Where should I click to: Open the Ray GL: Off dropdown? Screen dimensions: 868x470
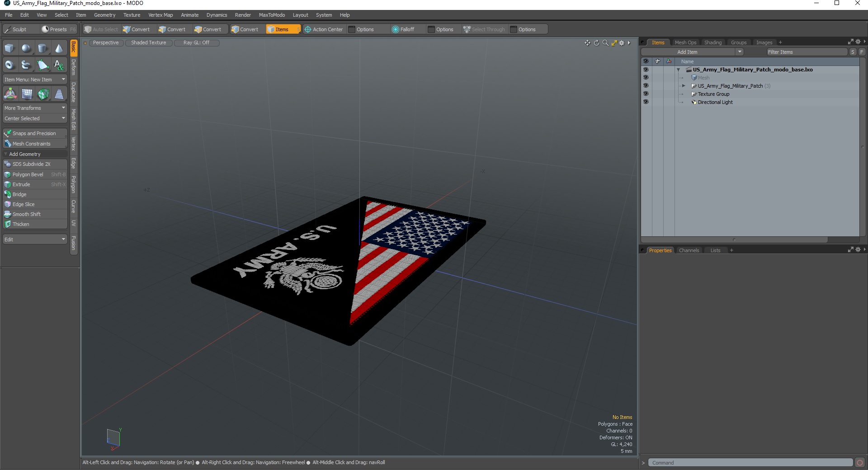(x=197, y=43)
